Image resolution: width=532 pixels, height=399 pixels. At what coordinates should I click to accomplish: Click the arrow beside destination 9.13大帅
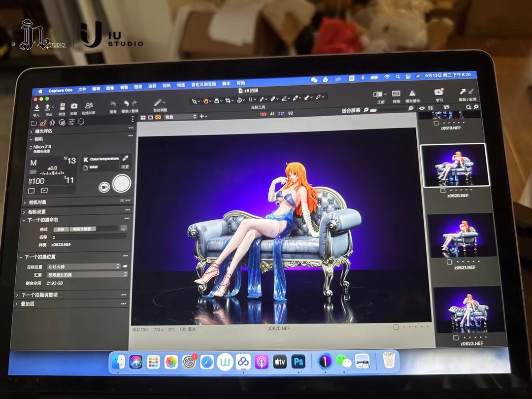125,266
